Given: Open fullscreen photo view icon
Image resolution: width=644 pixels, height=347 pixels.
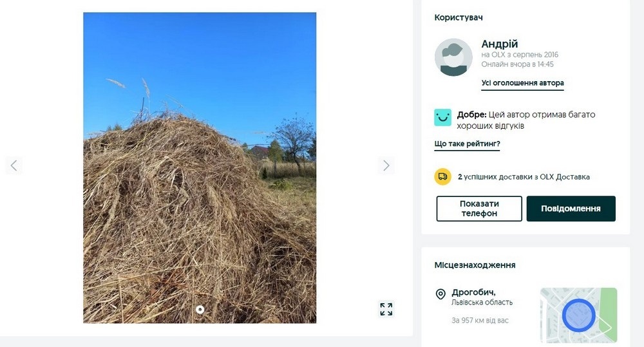Looking at the screenshot, I should point(386,309).
